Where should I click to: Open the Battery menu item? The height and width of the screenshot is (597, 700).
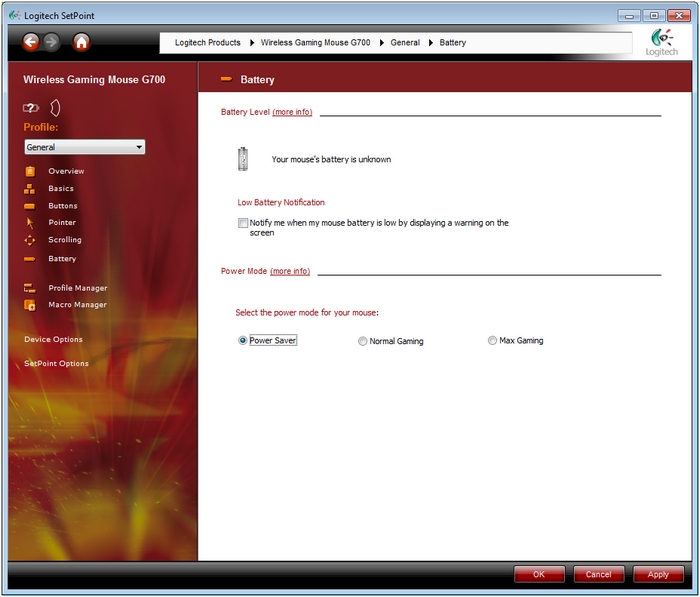(62, 259)
